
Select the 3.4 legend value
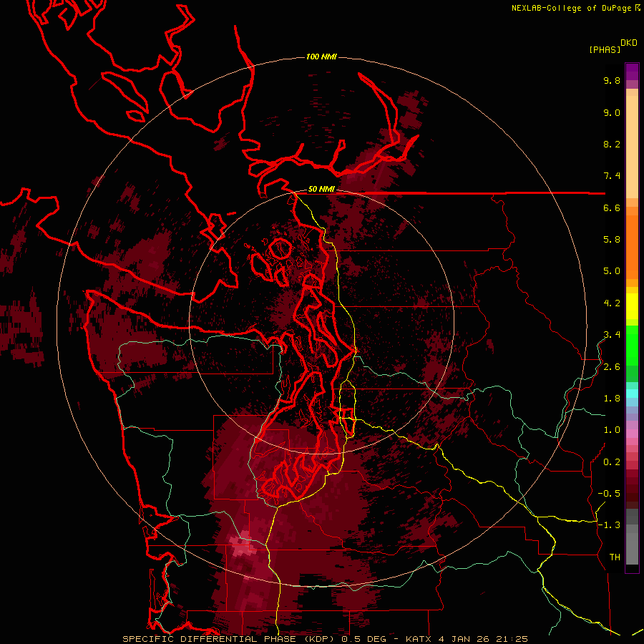tap(612, 335)
